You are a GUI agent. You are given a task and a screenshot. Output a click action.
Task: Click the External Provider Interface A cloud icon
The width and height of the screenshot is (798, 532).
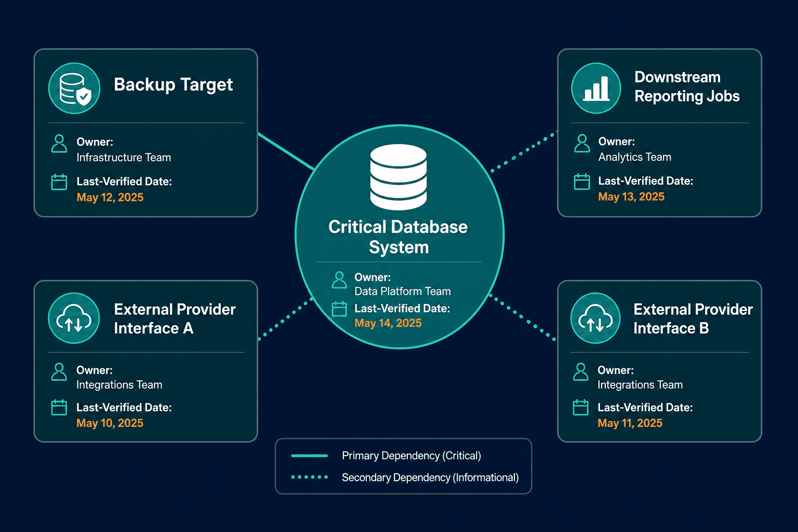coord(74,318)
